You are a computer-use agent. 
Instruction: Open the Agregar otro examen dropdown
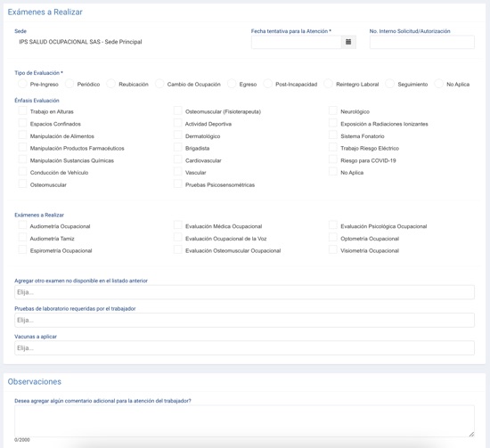(x=244, y=292)
